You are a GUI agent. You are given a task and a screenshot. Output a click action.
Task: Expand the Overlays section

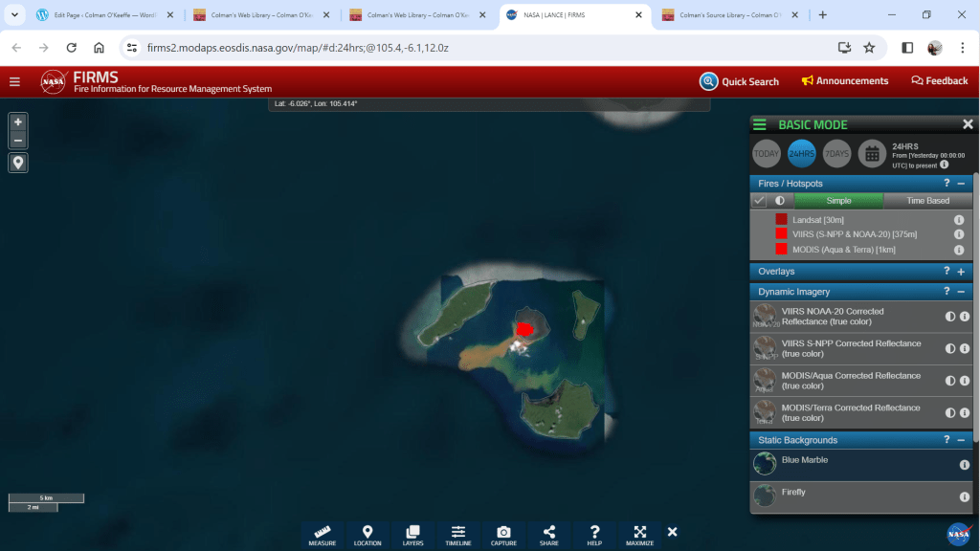coord(960,272)
